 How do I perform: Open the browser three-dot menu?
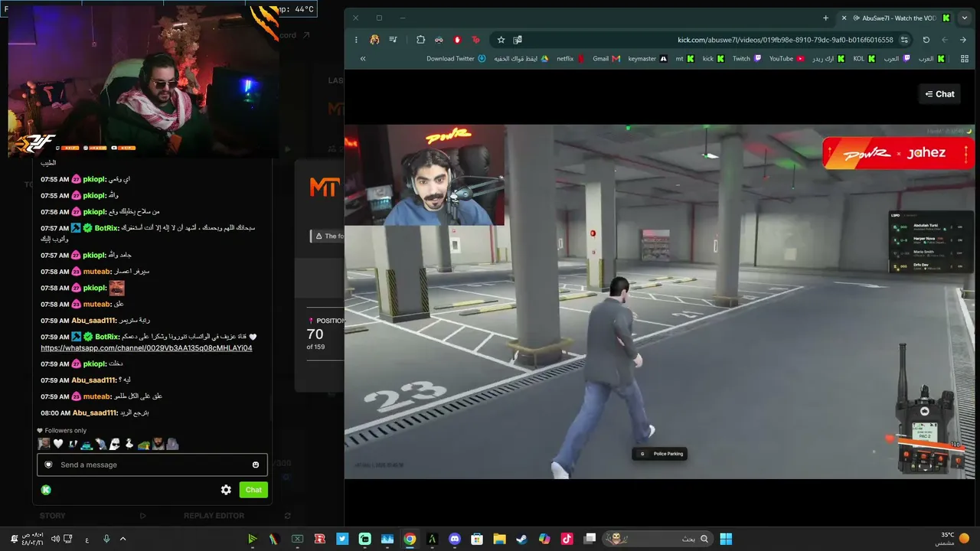point(356,40)
